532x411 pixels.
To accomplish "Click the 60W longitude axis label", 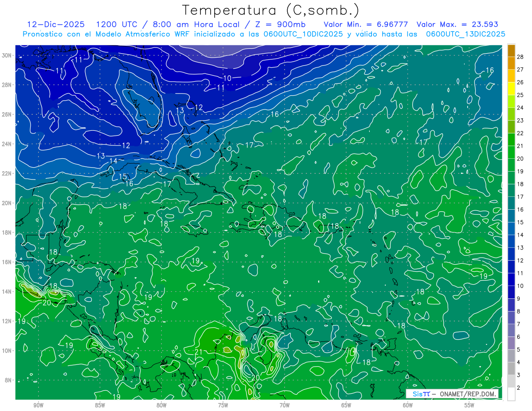I will (408, 405).
